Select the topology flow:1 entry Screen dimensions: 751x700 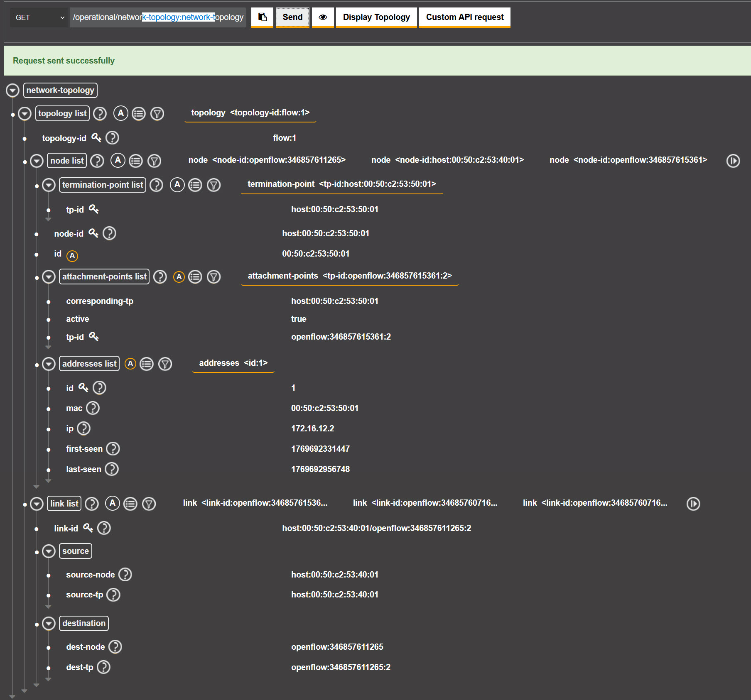(250, 113)
